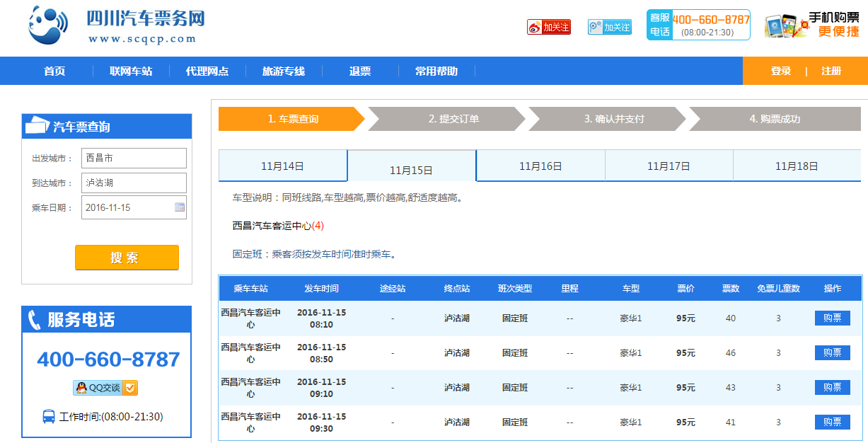Click the 登录 login link
The image size is (868, 443).
(781, 71)
